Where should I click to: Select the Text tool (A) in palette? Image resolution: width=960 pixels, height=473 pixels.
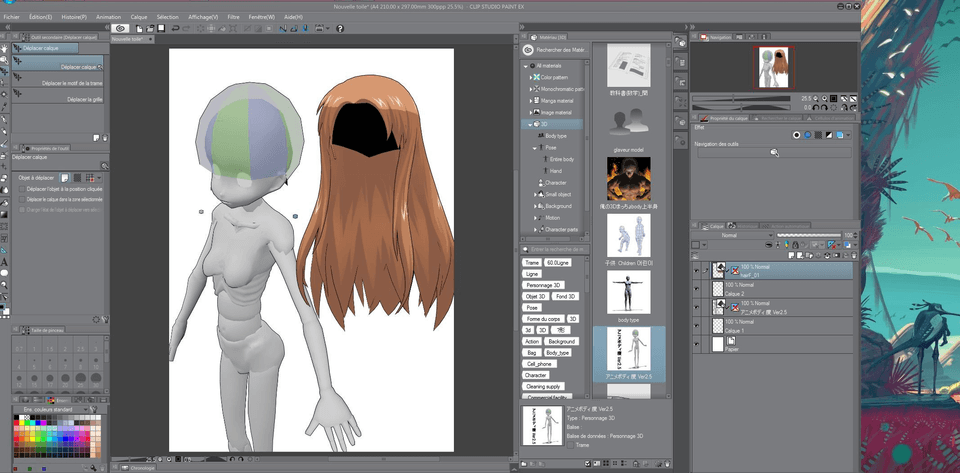[4, 262]
